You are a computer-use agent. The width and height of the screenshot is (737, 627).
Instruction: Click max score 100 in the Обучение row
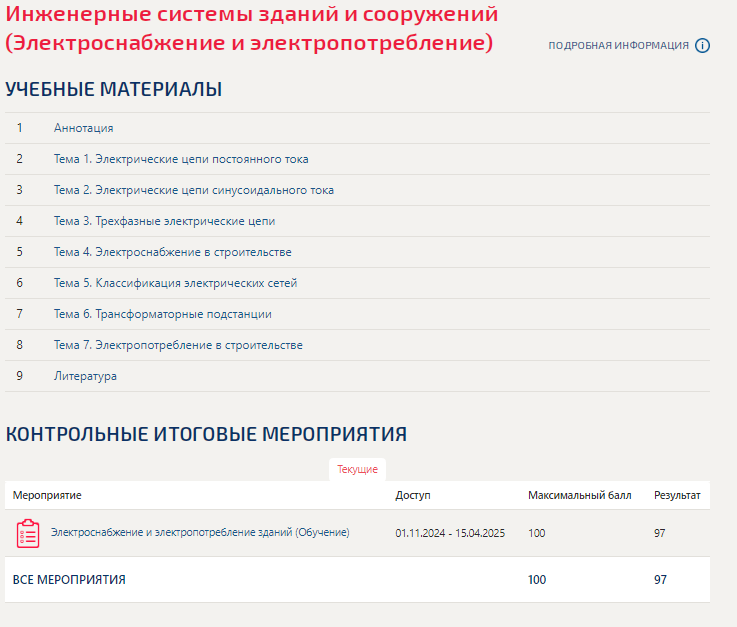pyautogui.click(x=536, y=533)
